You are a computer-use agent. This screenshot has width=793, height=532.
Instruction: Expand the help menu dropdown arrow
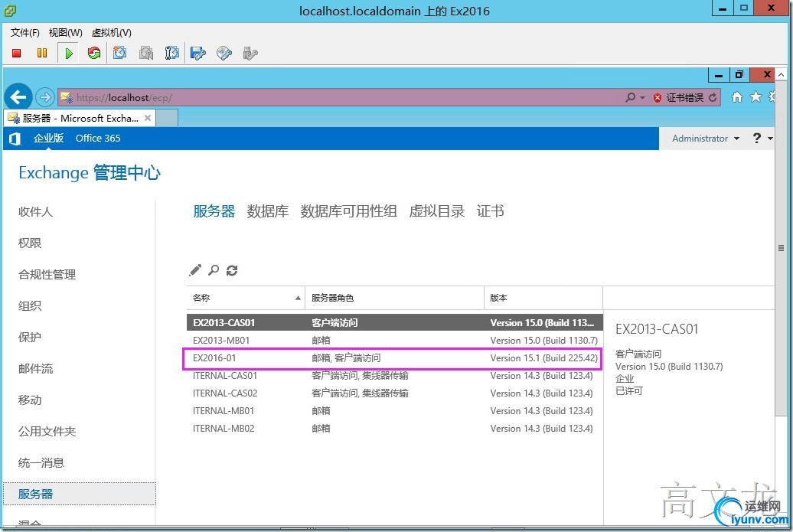tap(770, 138)
